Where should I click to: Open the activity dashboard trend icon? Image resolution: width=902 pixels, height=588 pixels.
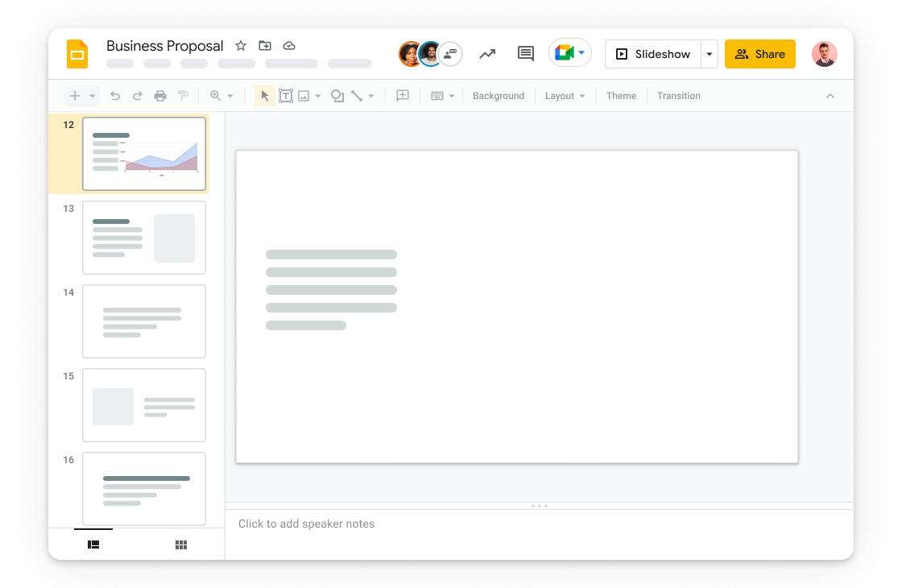pyautogui.click(x=487, y=54)
